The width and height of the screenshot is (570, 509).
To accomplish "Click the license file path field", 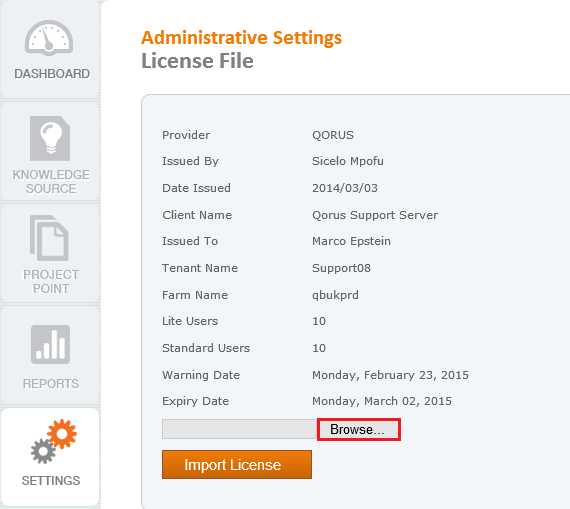I will pos(240,429).
